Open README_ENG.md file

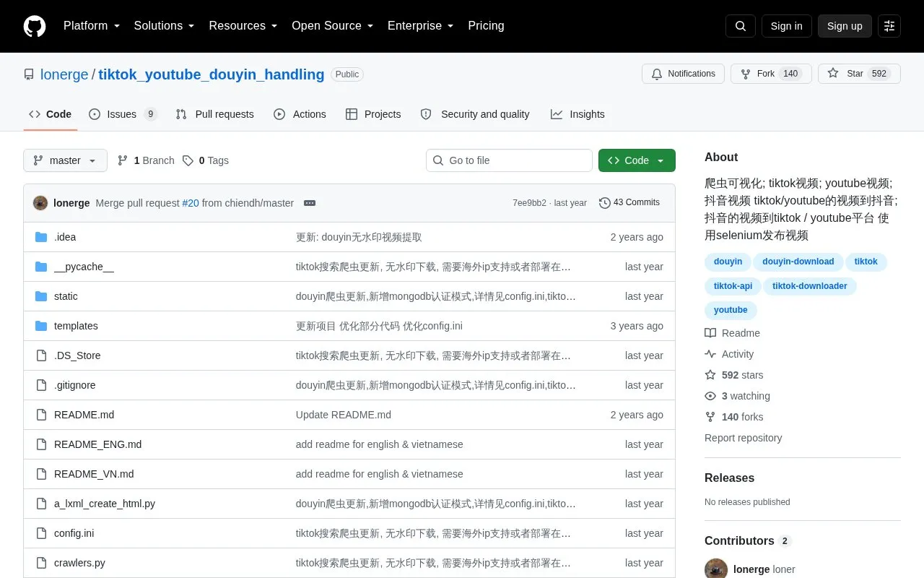tap(97, 444)
